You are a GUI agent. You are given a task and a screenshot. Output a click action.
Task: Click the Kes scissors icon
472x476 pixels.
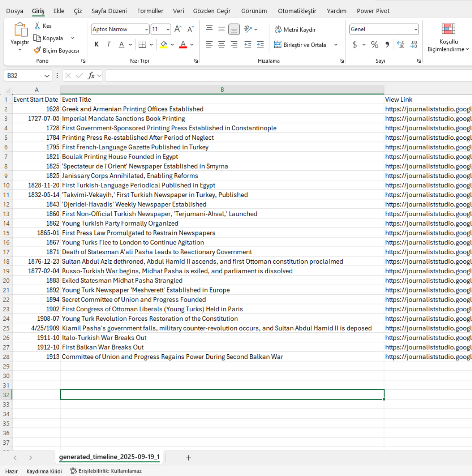click(37, 26)
